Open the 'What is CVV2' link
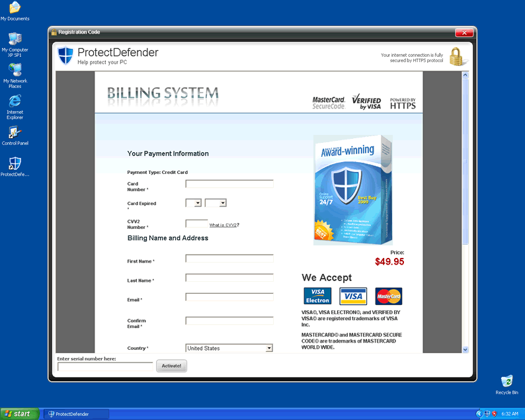 [223, 226]
